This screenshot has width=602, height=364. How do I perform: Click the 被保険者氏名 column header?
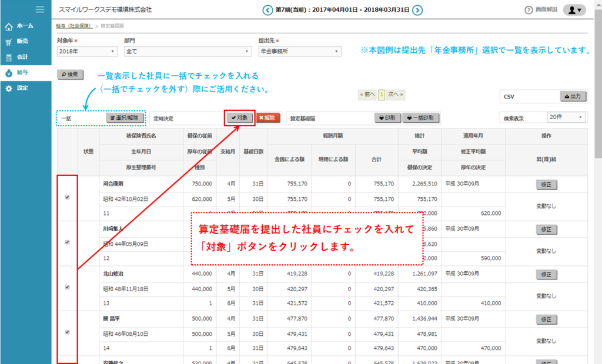tap(141, 136)
